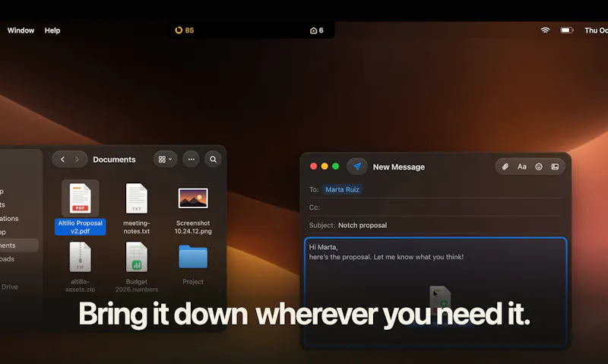Open the text format Aa button

point(522,166)
